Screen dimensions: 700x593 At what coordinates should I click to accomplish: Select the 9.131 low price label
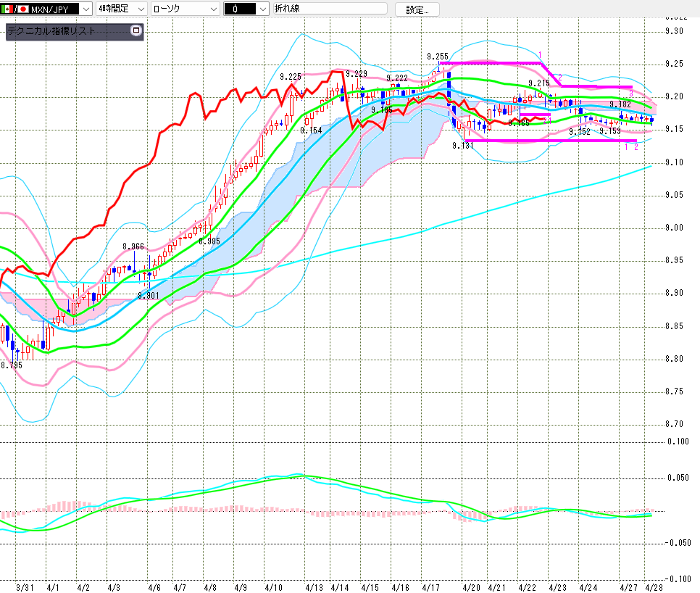click(x=462, y=145)
